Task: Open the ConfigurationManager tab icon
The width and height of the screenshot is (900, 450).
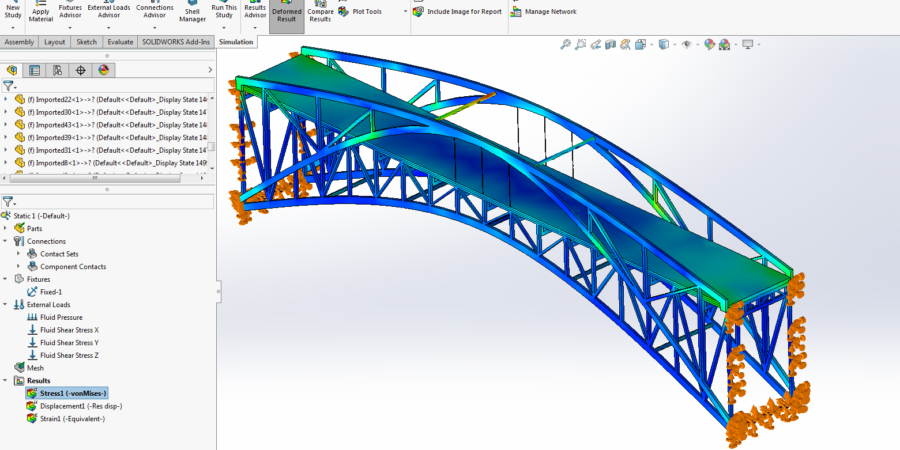Action: coord(58,70)
